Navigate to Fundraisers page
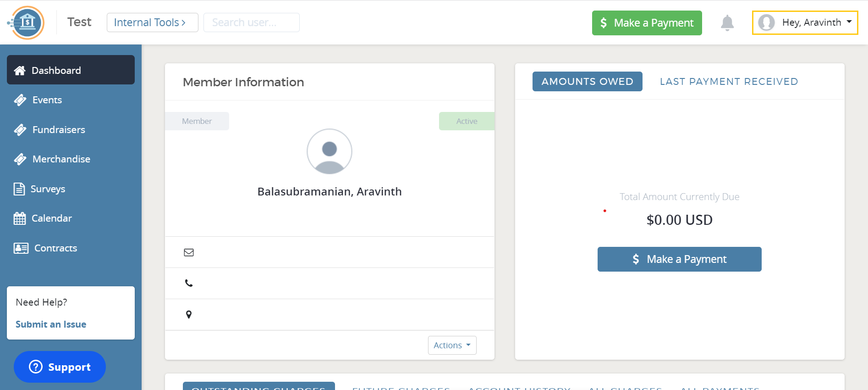Viewport: 868px width, 390px height. [x=59, y=130]
